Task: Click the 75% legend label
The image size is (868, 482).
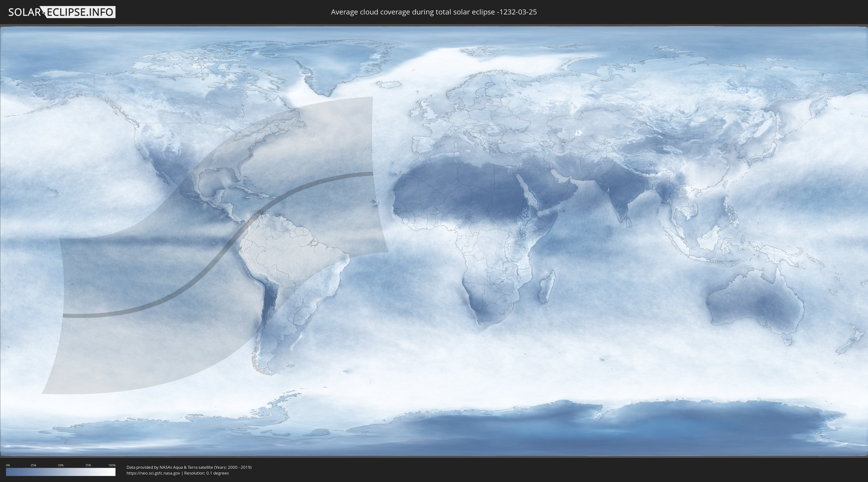Action: point(88,465)
